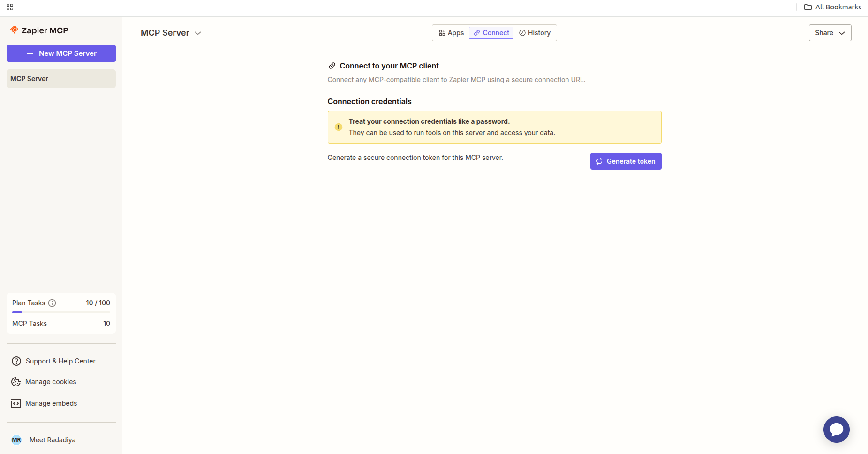The height and width of the screenshot is (454, 868).
Task: Click the Zapier MCP logo icon
Action: tap(14, 30)
